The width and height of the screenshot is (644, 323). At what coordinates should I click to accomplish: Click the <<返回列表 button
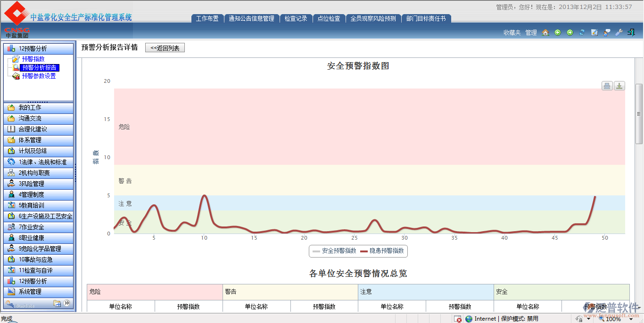click(165, 48)
